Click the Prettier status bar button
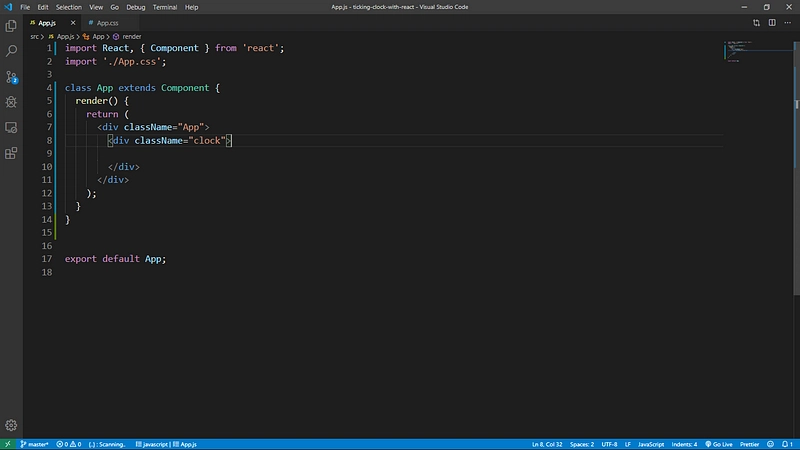 [749, 444]
